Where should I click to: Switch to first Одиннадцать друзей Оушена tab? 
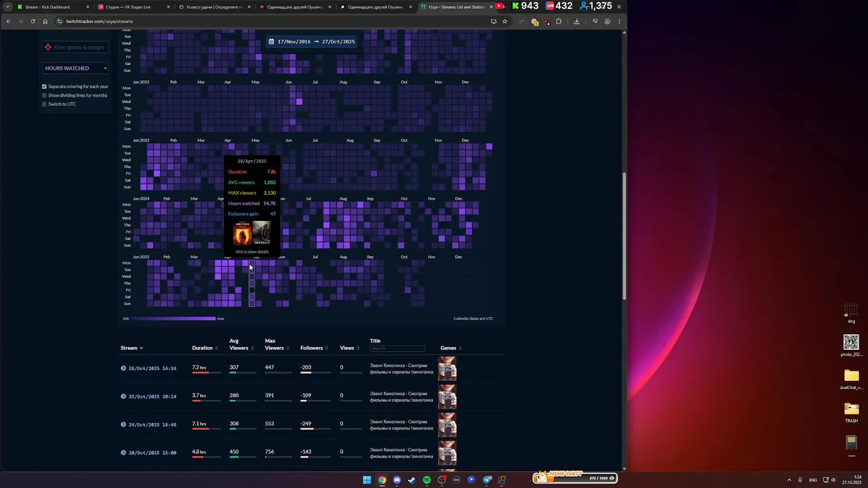click(294, 7)
